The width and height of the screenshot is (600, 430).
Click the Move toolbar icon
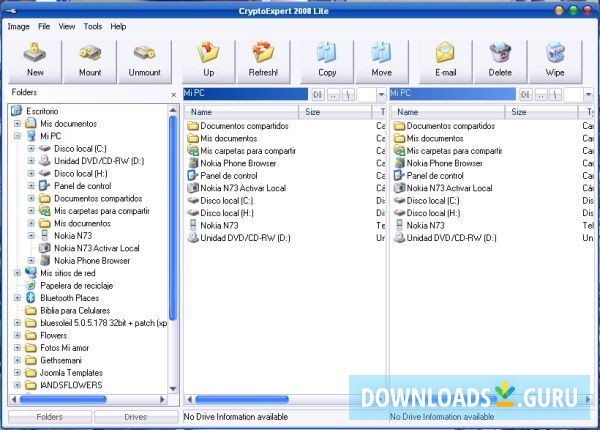point(382,61)
